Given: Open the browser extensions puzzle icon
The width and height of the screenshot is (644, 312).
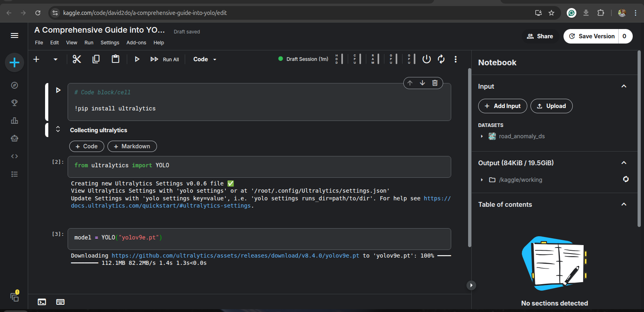Looking at the screenshot, I should pos(601,13).
